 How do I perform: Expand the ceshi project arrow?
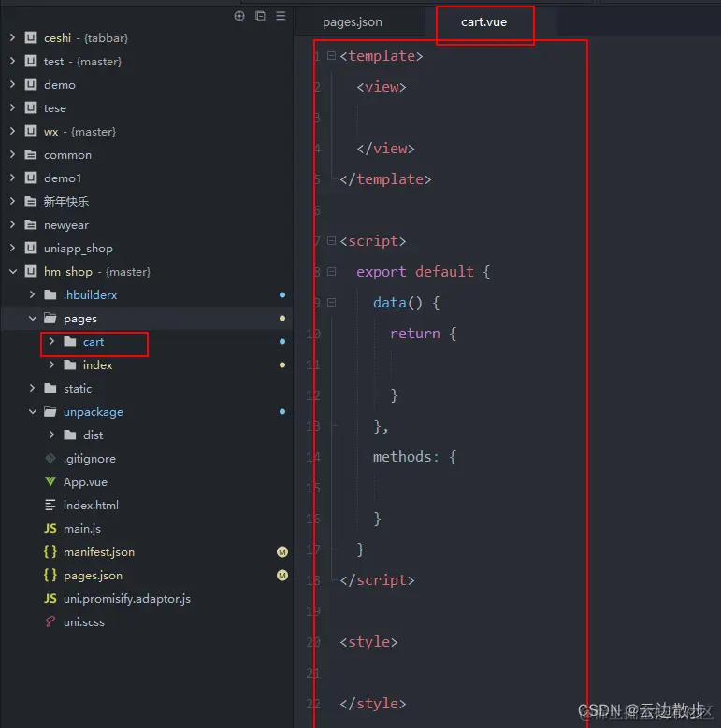click(12, 37)
